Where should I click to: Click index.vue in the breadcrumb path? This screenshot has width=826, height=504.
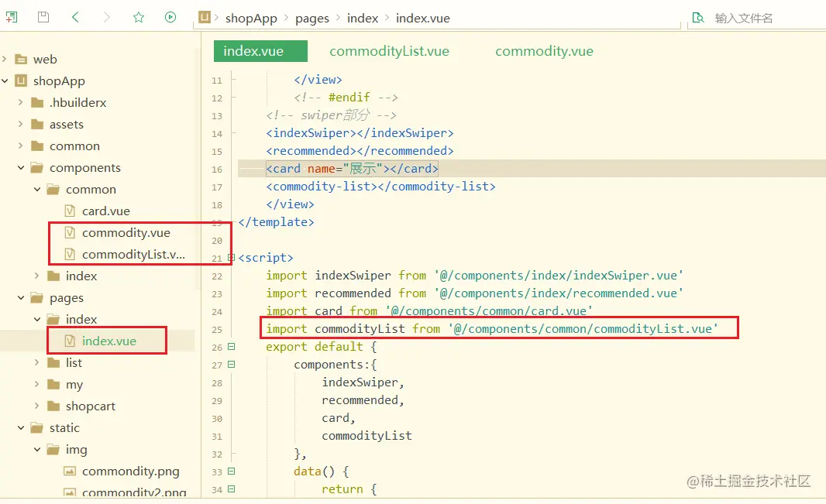pos(423,19)
